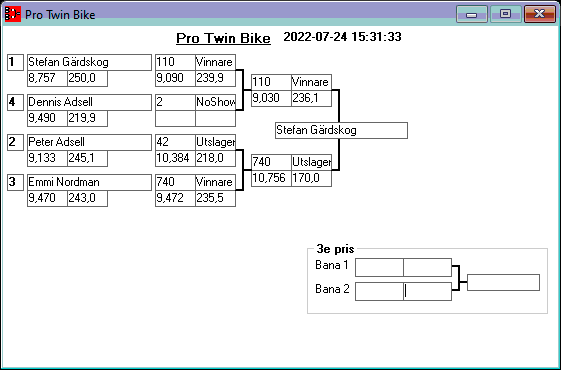Click the Bana 1 first input box
The image size is (561, 370).
[x=379, y=268]
